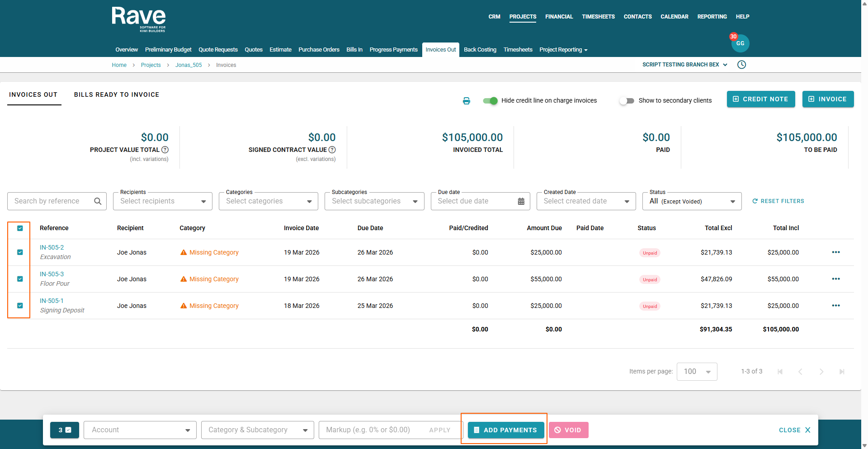The width and height of the screenshot is (868, 449).
Task: Open three-dot menu for IN-505-1 row
Action: click(x=835, y=306)
